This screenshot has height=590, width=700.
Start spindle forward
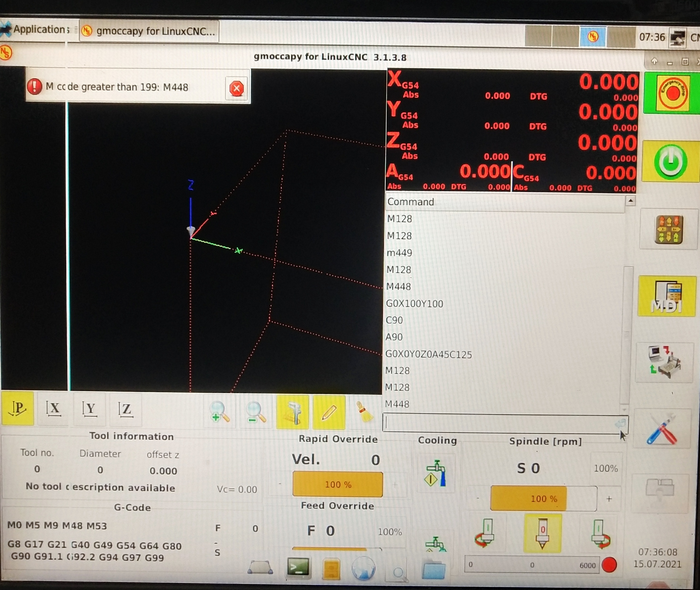tap(600, 534)
